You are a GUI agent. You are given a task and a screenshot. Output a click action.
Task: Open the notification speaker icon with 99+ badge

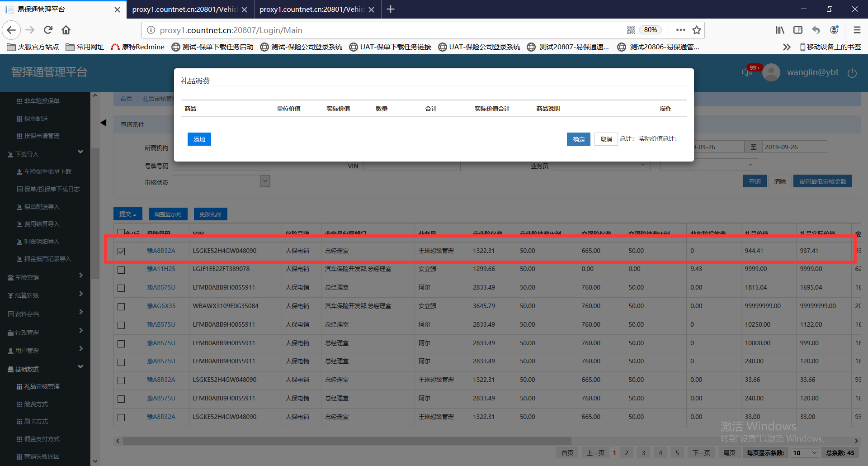(746, 72)
